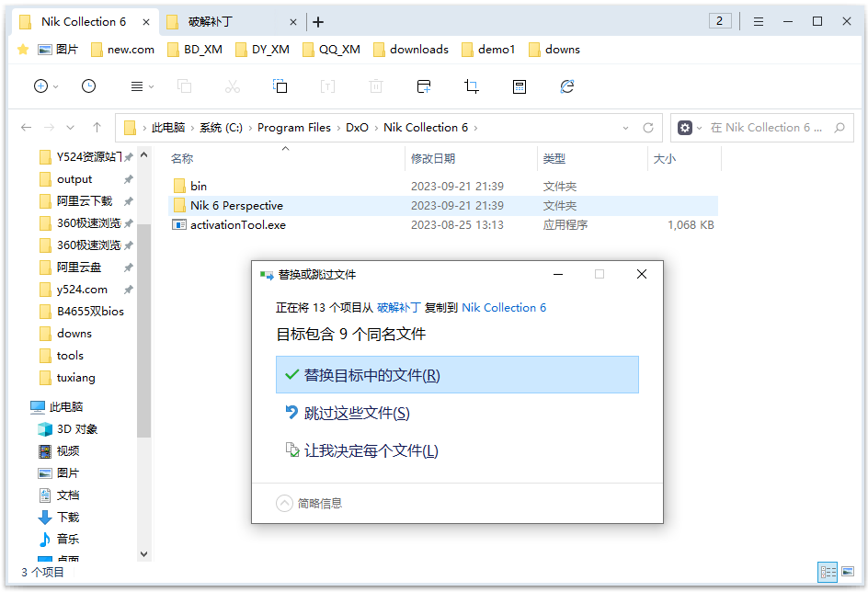
Task: Click the rename toolbar icon
Action: (x=327, y=86)
